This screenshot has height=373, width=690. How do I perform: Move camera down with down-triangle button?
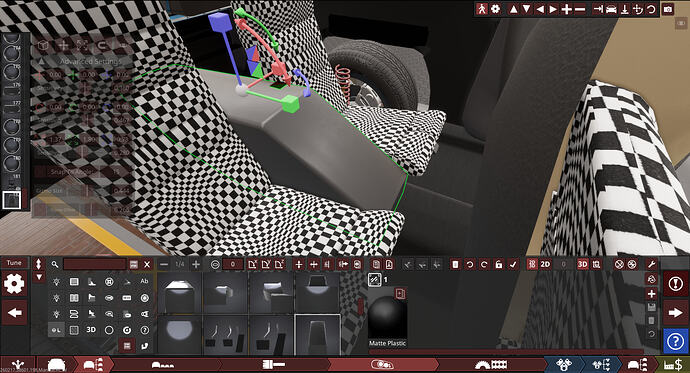[x=526, y=9]
